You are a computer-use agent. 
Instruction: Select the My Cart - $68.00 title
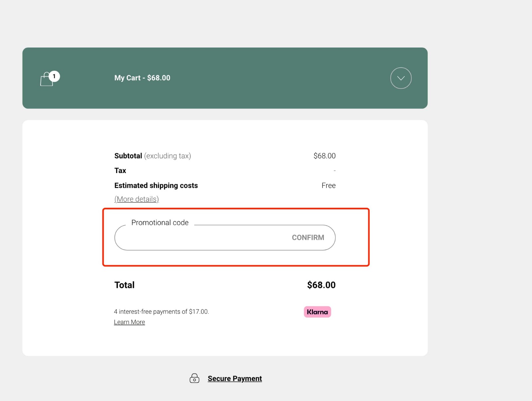pos(142,78)
